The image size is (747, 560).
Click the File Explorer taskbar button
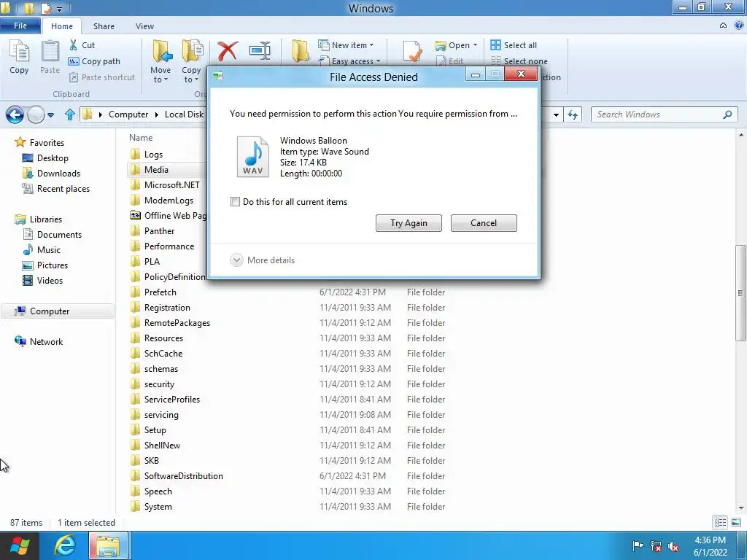pos(108,545)
